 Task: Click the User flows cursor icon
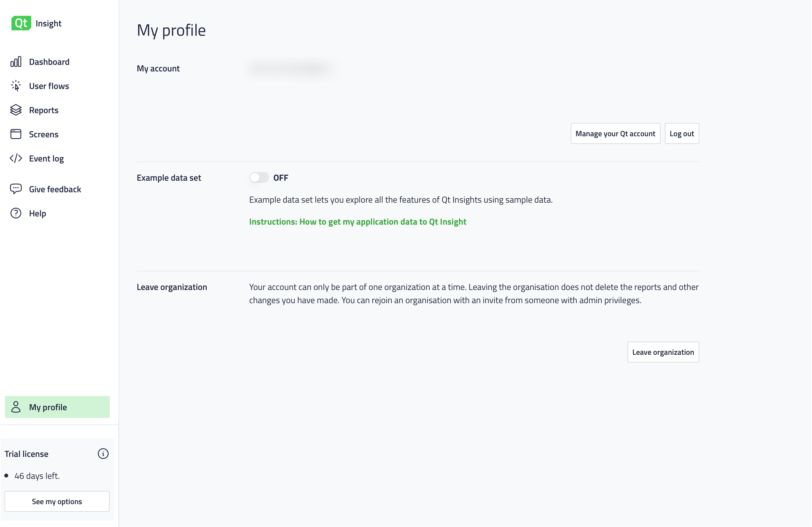tap(16, 86)
